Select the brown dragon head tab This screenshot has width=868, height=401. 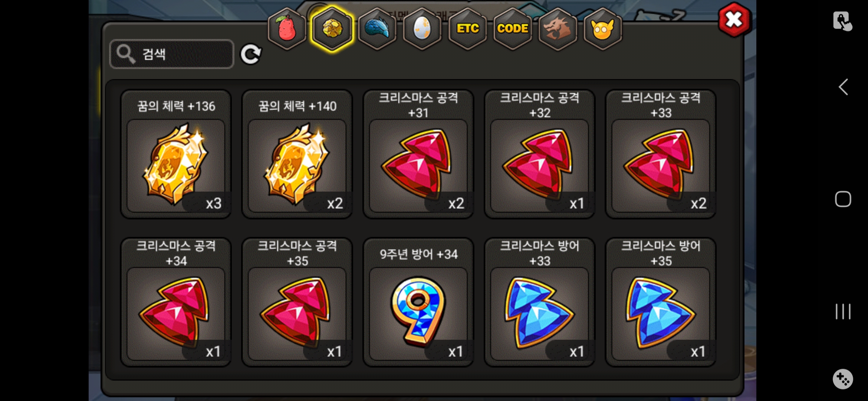(x=558, y=29)
